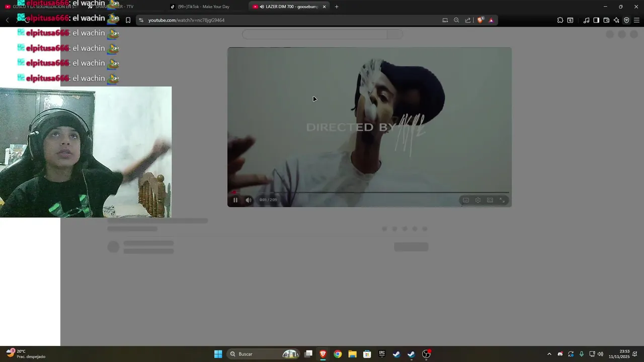Open Discord from the system tray
The height and width of the screenshot is (362, 644).
point(560,354)
